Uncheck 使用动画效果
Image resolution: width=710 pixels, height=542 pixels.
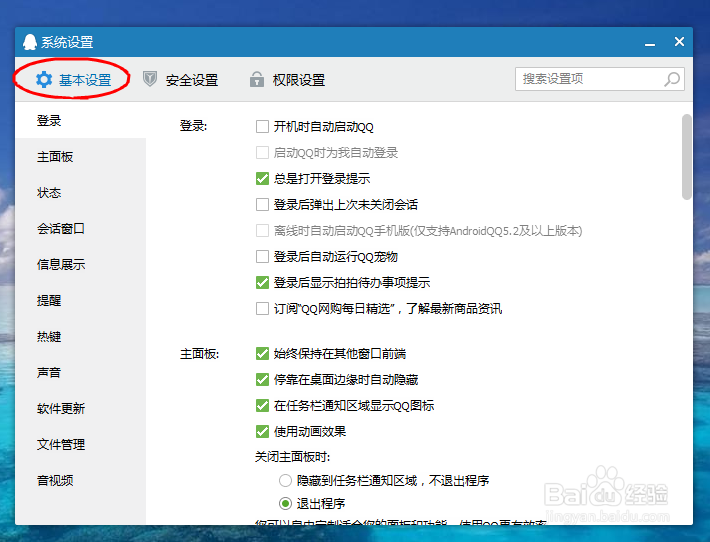click(262, 432)
